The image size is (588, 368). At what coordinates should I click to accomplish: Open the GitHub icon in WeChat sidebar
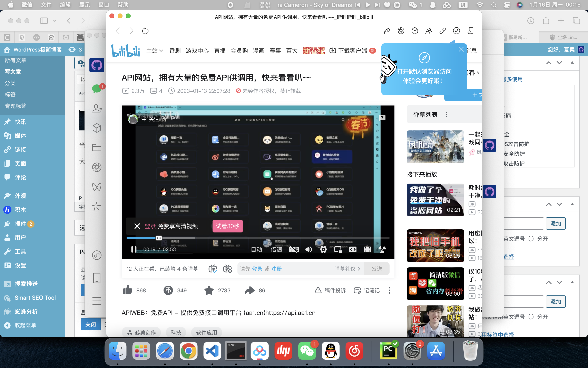coord(97,65)
